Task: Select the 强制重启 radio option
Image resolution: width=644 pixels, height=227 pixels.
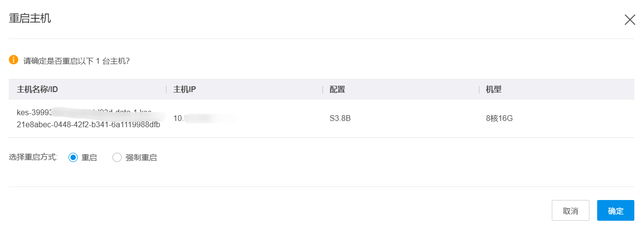Action: pyautogui.click(x=117, y=157)
